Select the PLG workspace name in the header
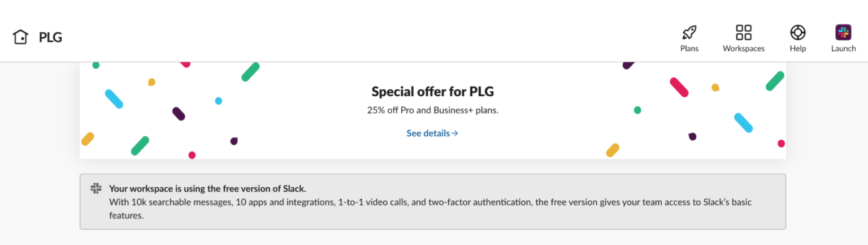 (50, 37)
